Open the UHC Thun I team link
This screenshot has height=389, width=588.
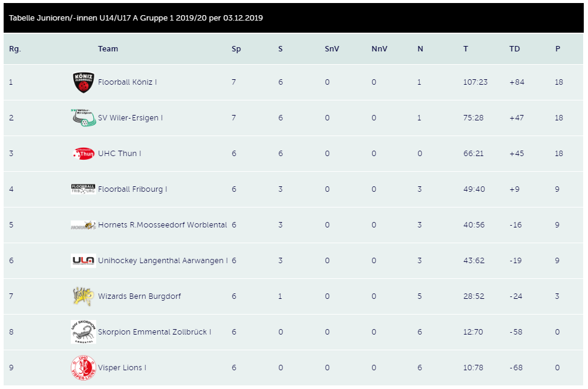[x=119, y=154]
